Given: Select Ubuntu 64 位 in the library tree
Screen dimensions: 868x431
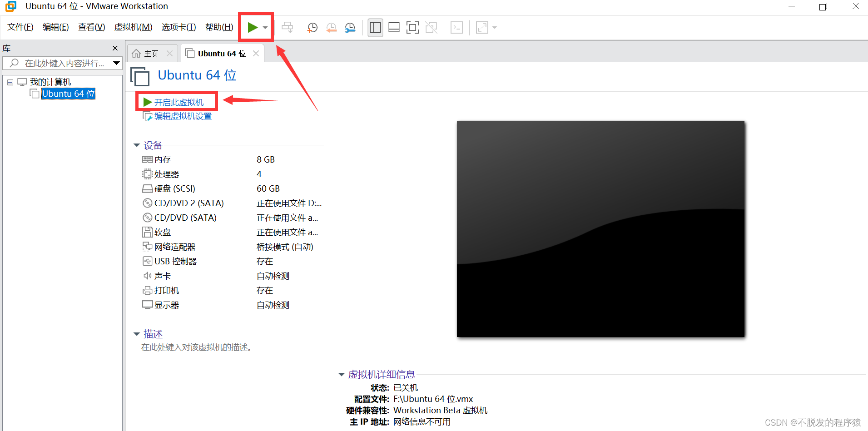Looking at the screenshot, I should tap(68, 94).
